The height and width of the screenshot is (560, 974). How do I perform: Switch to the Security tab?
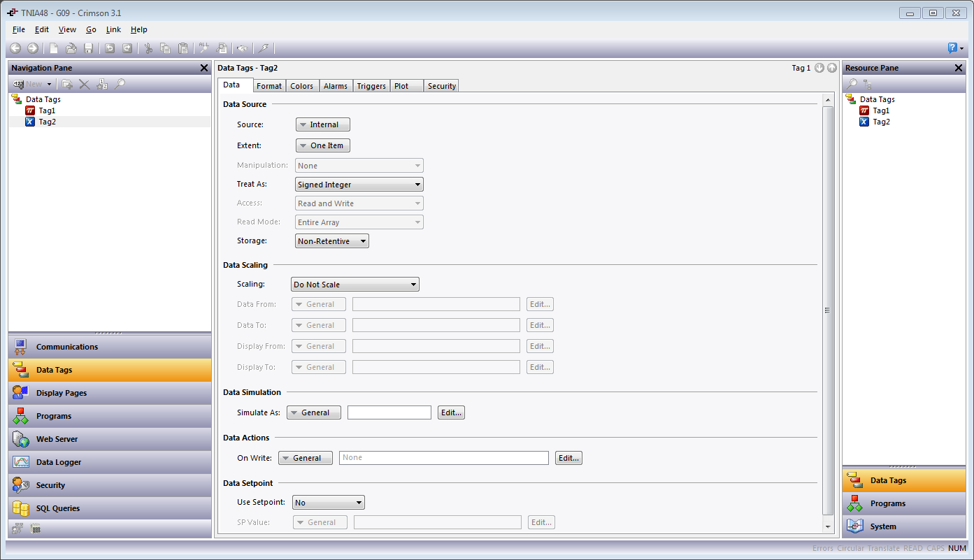point(442,86)
